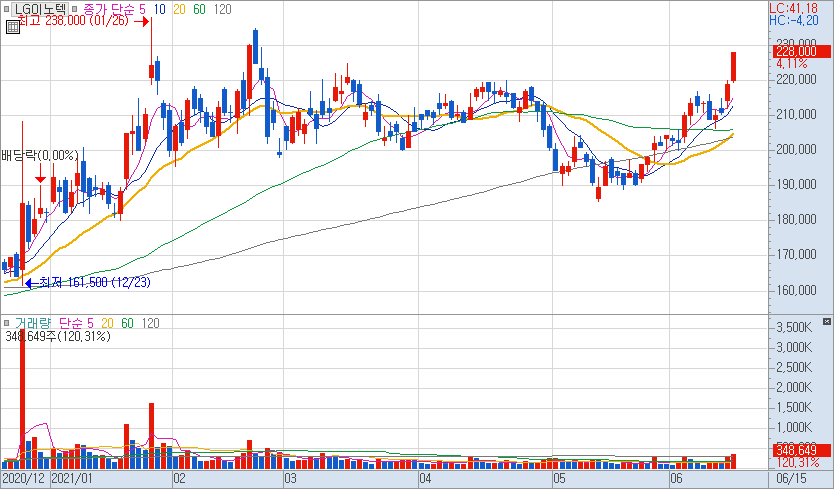Select the LG이노텍 stock name label
Screen dimensions: 834x489
[x=40, y=9]
